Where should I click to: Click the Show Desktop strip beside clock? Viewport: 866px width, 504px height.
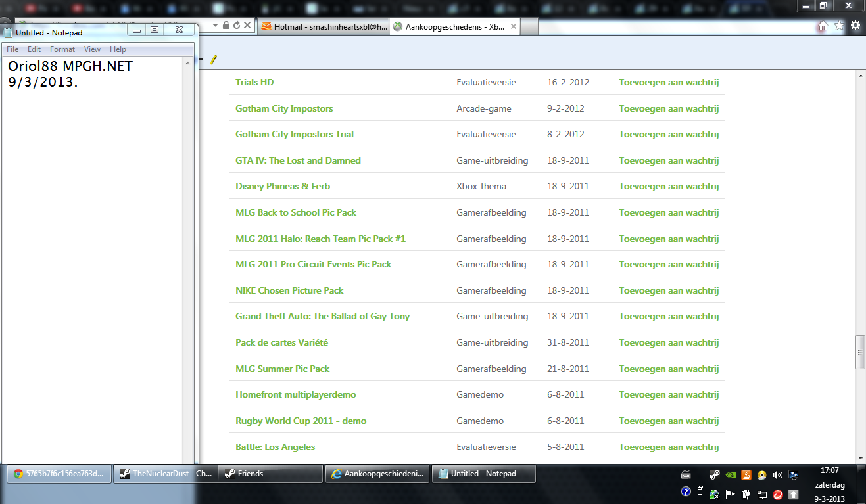862,484
